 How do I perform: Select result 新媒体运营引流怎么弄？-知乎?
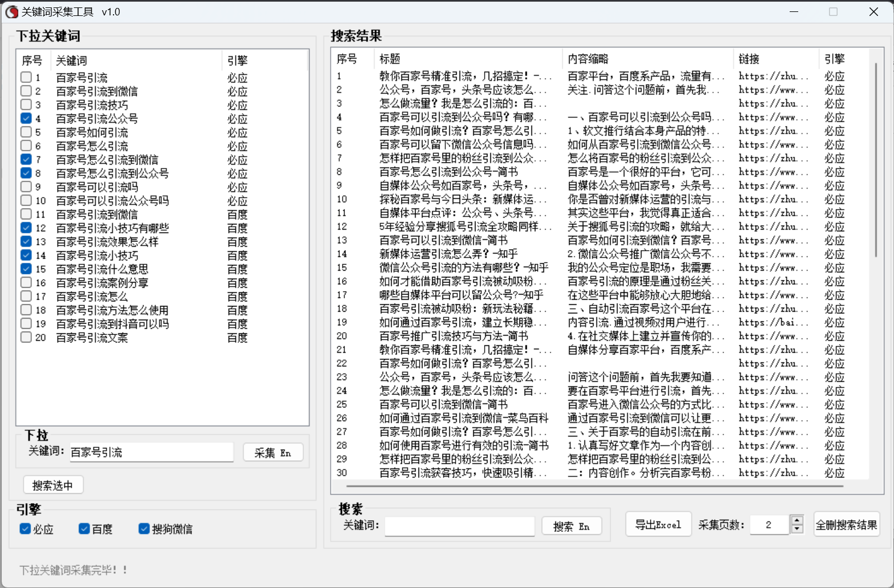pos(449,254)
